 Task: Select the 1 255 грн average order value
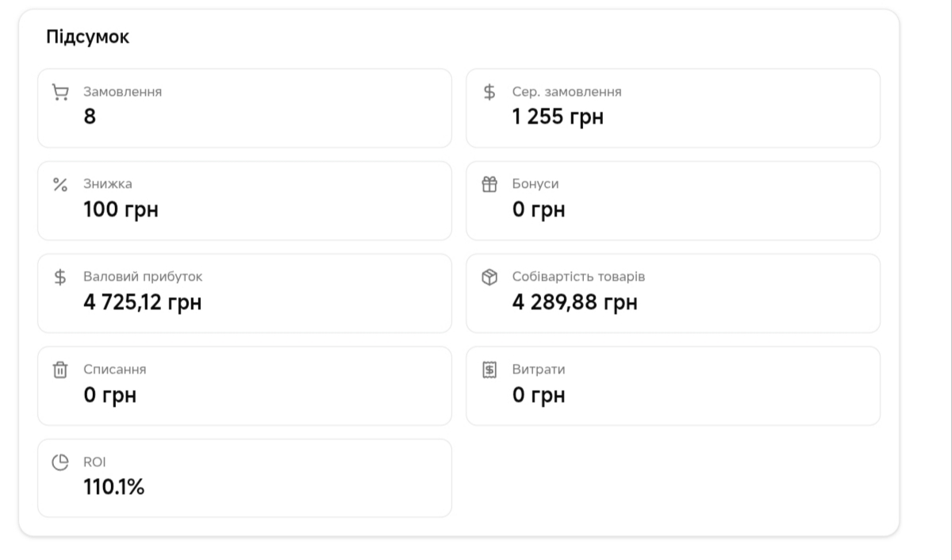pos(558,117)
